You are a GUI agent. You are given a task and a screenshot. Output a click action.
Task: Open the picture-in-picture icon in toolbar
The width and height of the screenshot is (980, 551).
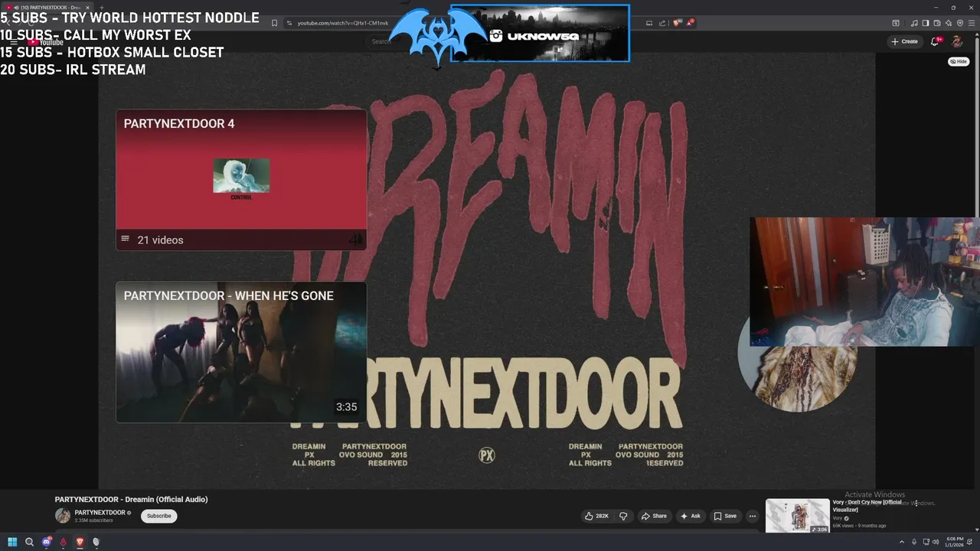click(896, 23)
